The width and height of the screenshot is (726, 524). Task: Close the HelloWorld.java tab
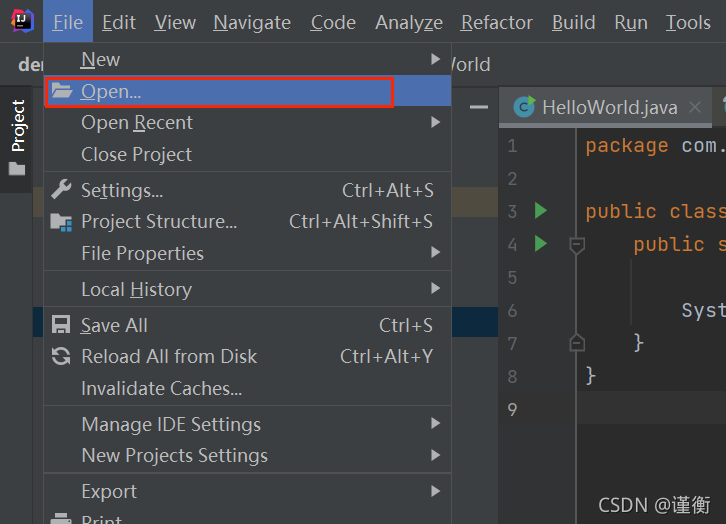point(695,107)
